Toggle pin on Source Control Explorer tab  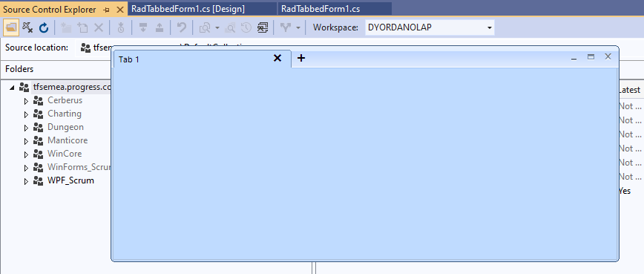(106, 10)
